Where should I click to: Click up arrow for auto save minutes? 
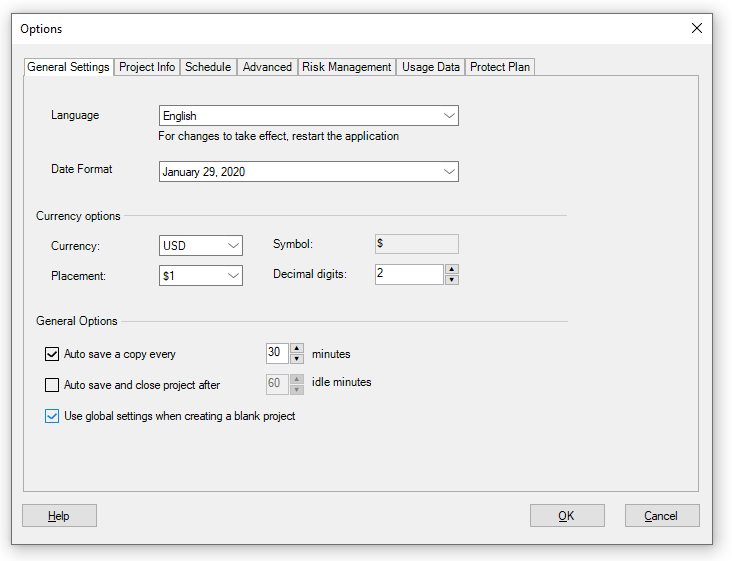point(296,348)
